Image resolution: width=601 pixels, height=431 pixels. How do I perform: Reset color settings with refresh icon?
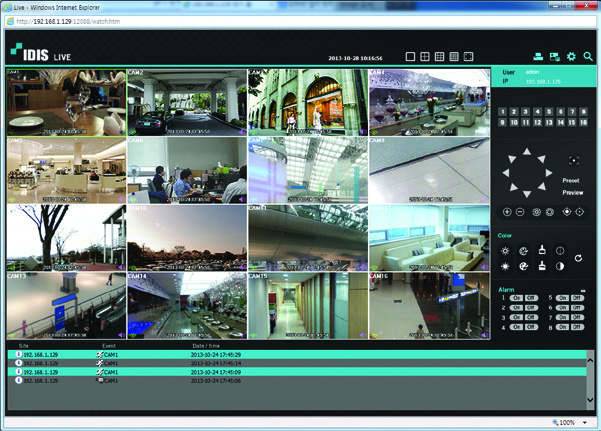point(578,258)
